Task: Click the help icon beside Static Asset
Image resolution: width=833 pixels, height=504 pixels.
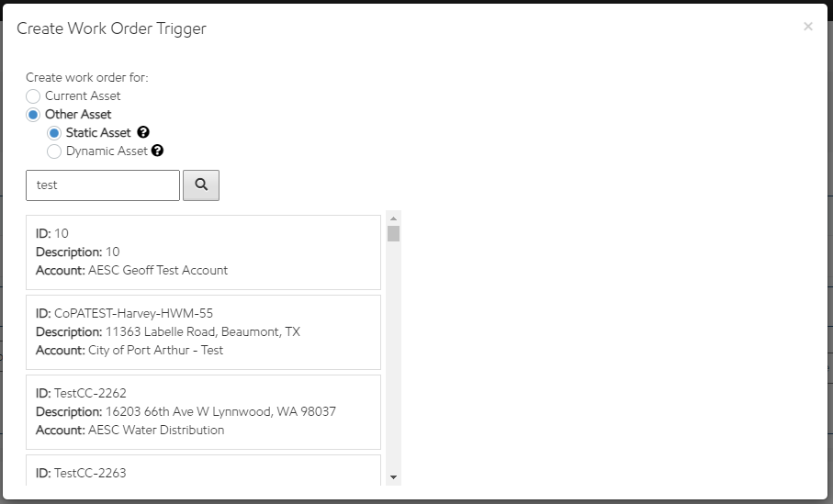Action: click(143, 132)
